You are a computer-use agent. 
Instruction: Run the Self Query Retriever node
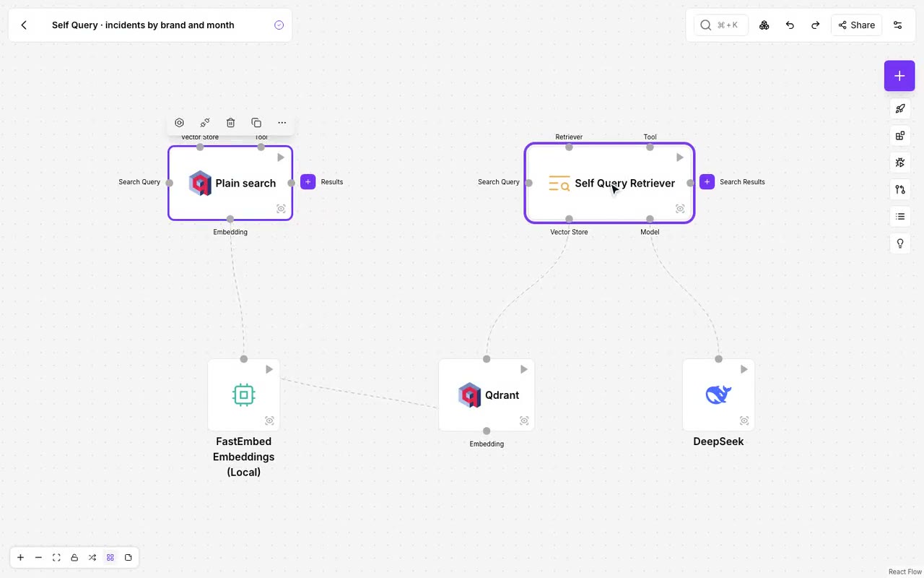[679, 158]
